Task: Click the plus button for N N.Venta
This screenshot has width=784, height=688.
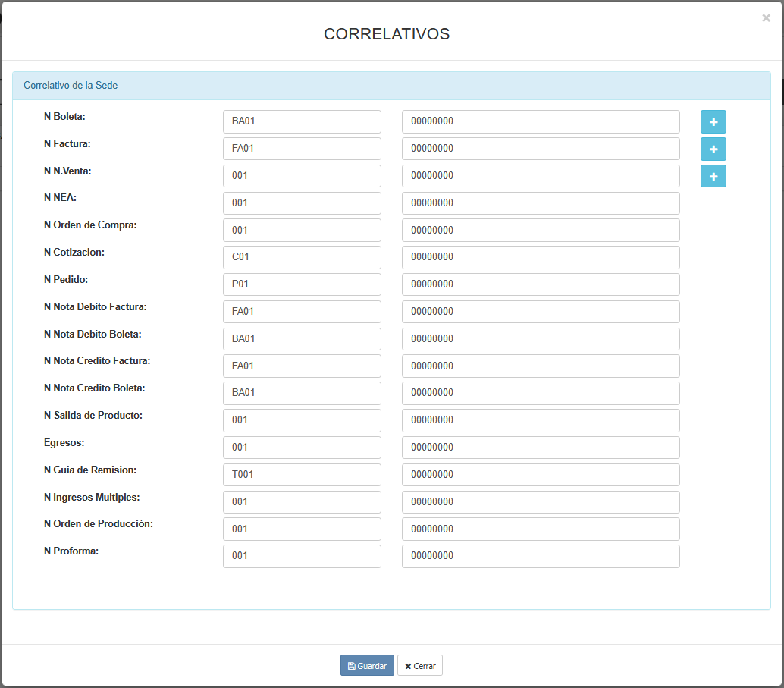Action: (x=713, y=176)
